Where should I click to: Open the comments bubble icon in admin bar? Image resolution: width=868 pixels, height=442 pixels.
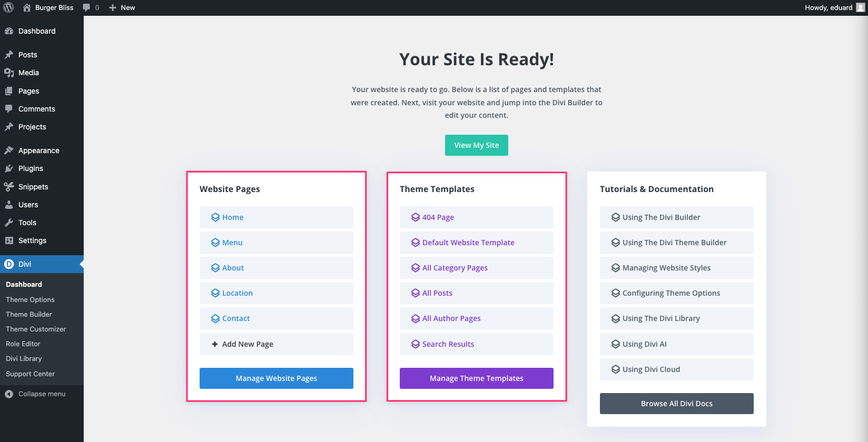point(87,7)
